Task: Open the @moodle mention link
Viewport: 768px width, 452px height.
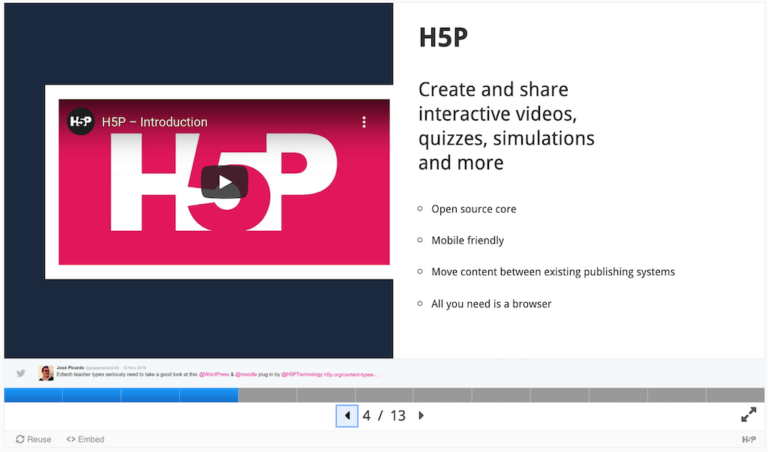Action: coord(246,375)
